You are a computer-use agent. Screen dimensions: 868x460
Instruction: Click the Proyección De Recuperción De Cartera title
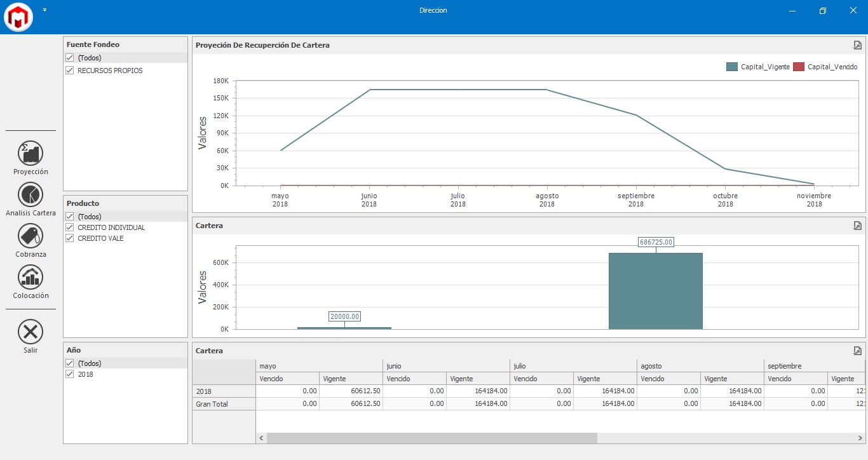262,45
